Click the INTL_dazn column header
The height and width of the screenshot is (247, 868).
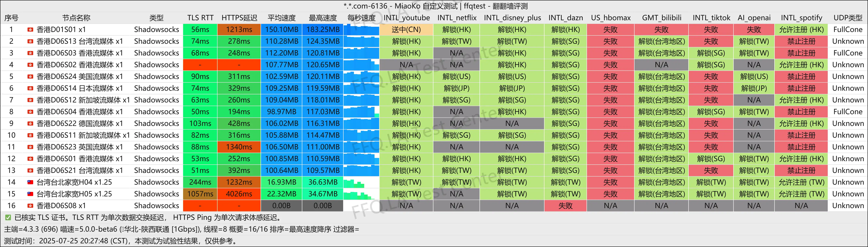point(565,18)
